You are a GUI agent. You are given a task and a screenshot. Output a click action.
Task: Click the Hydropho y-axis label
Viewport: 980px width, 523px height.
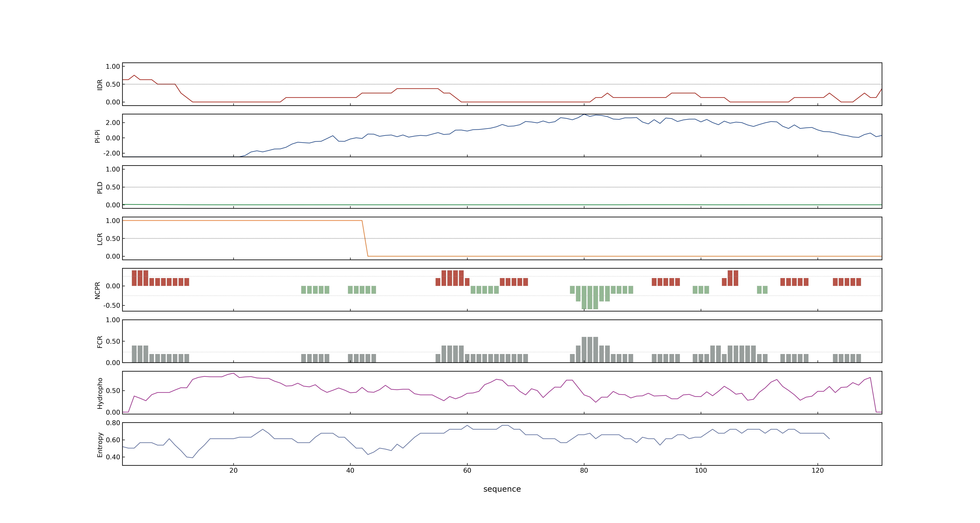pyautogui.click(x=100, y=393)
